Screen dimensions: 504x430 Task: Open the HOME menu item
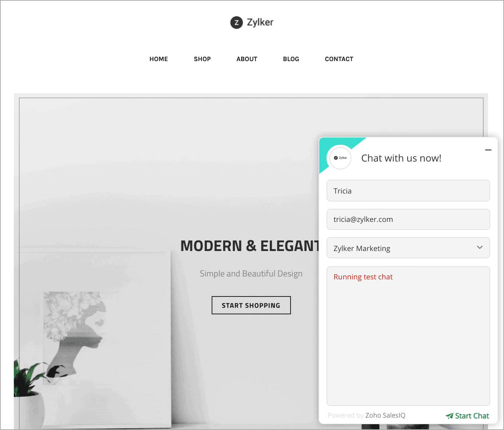click(159, 59)
